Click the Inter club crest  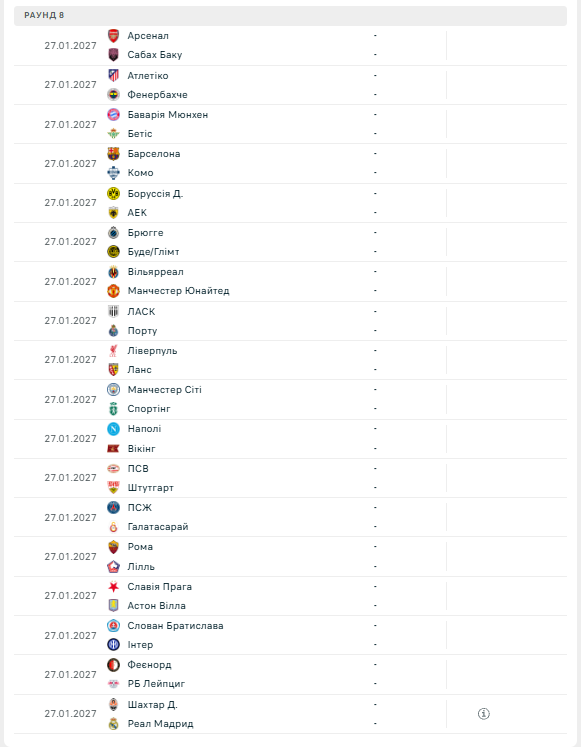(113, 645)
